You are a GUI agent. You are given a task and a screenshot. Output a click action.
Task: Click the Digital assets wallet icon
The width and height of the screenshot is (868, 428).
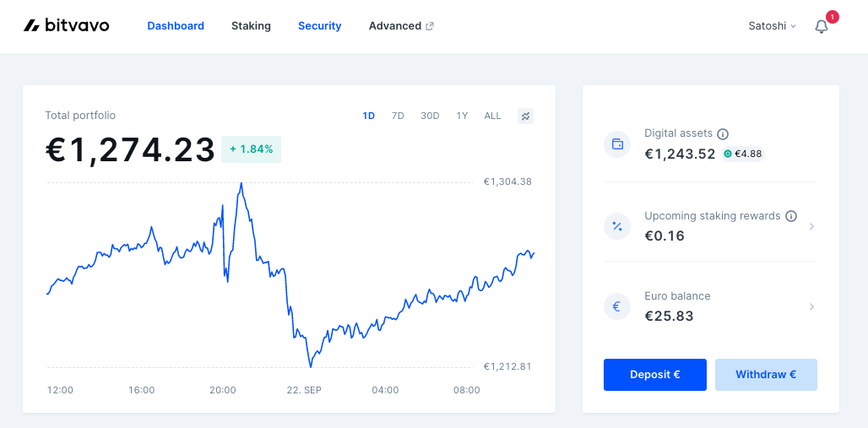tap(617, 144)
